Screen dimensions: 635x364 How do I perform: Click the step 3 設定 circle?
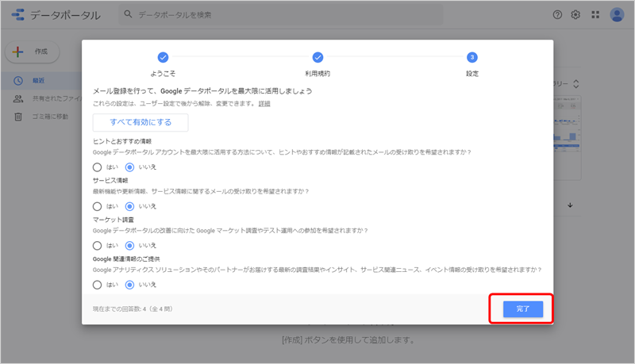tap(471, 57)
